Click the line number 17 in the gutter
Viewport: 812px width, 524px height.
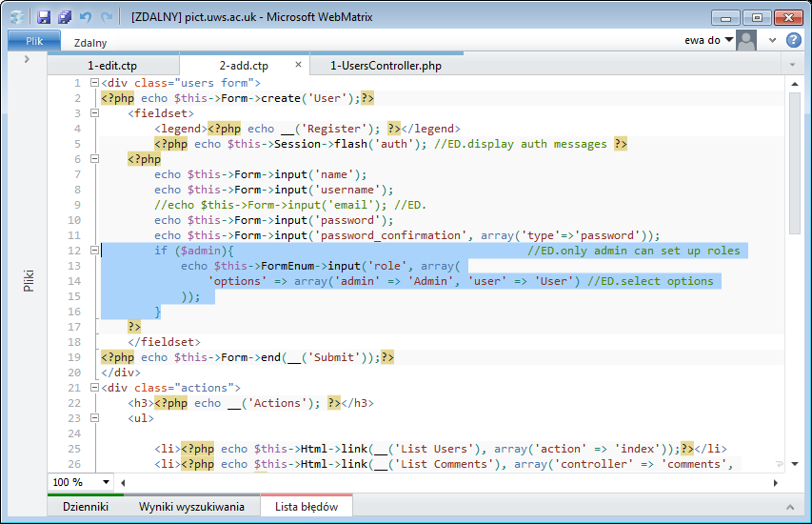[x=74, y=327]
